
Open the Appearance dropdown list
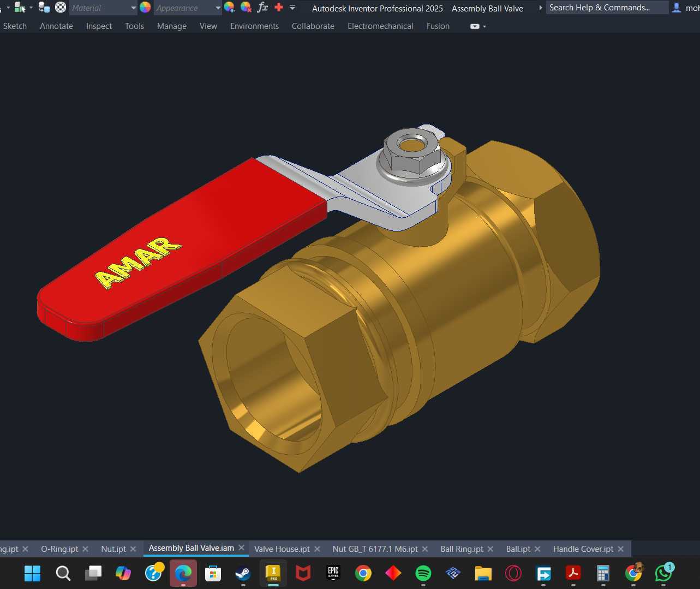point(218,8)
